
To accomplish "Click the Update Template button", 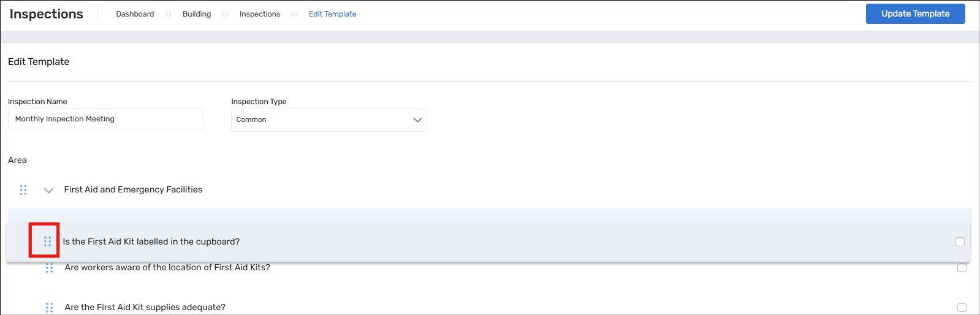I will click(915, 13).
